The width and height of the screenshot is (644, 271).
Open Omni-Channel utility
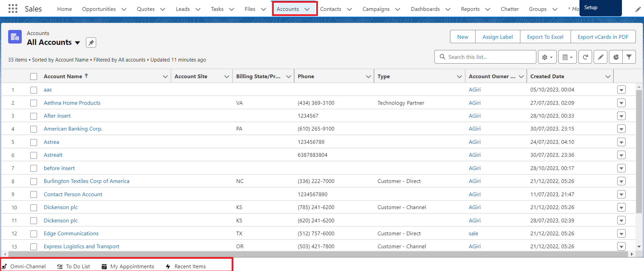pos(24,266)
